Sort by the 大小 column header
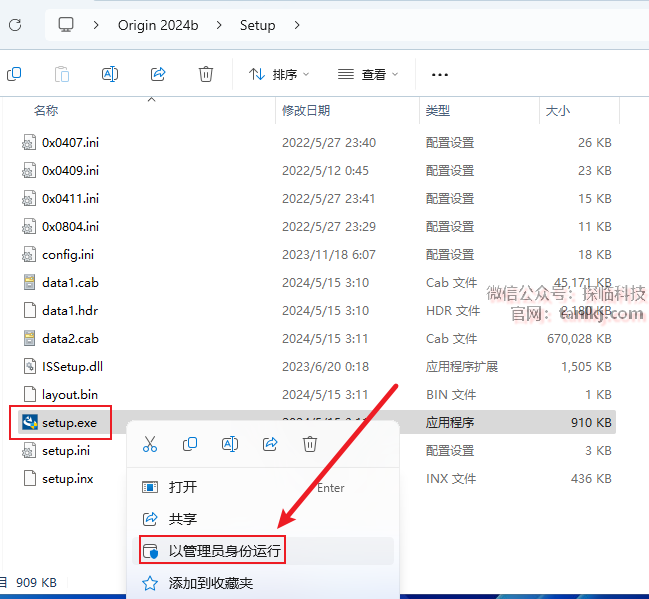The width and height of the screenshot is (649, 599). coord(558,111)
